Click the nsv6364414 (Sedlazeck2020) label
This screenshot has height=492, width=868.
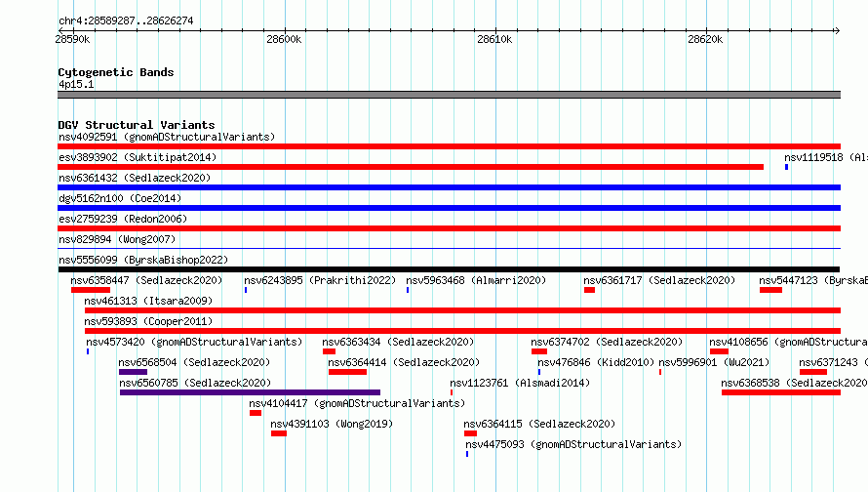pyautogui.click(x=404, y=362)
